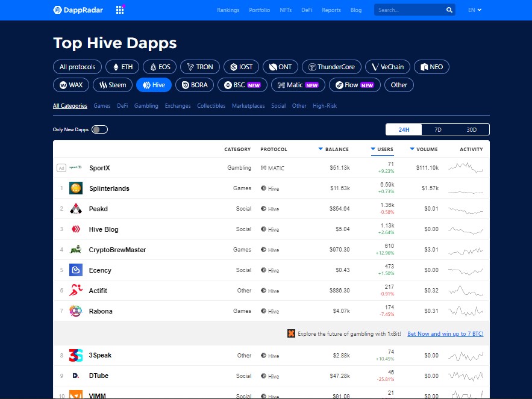Filter by Steem protocol
Viewport: 532px width, 399px height.
[x=113, y=85]
